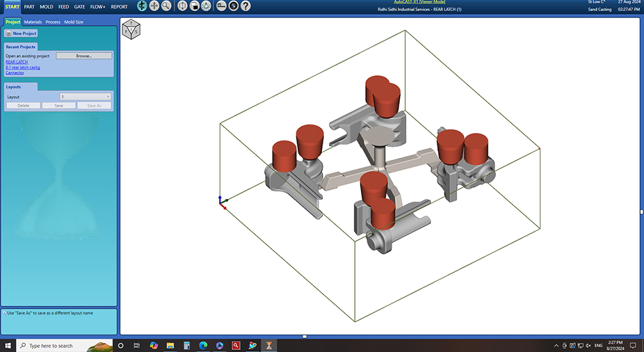Image resolution: width=644 pixels, height=352 pixels.
Task: Click the view orientation cube
Action: tap(130, 29)
